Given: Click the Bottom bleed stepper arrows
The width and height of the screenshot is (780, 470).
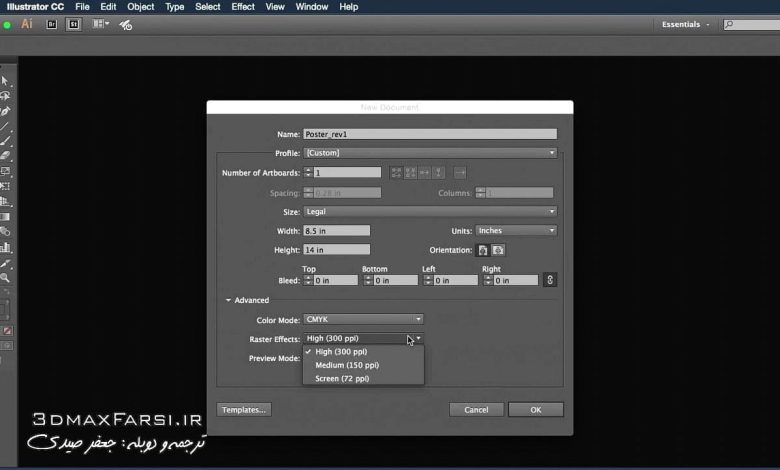Looking at the screenshot, I should tap(368, 281).
